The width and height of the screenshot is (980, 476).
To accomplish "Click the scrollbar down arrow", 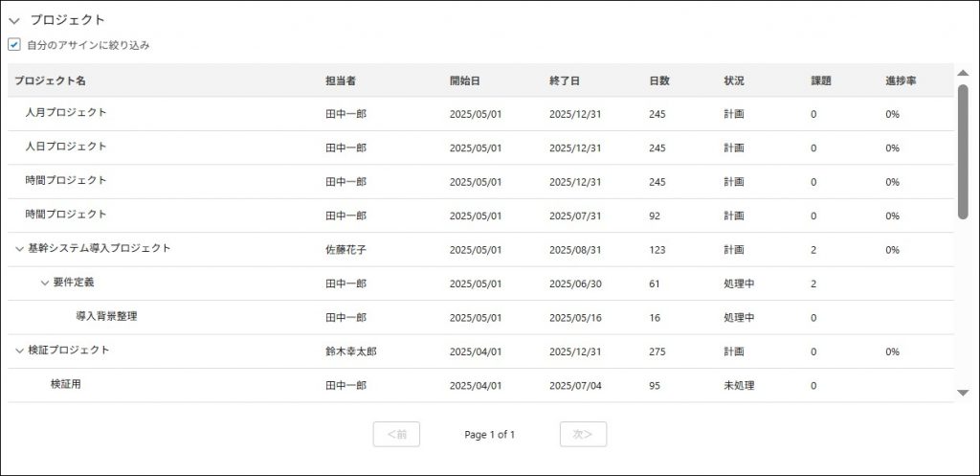I will [x=963, y=393].
